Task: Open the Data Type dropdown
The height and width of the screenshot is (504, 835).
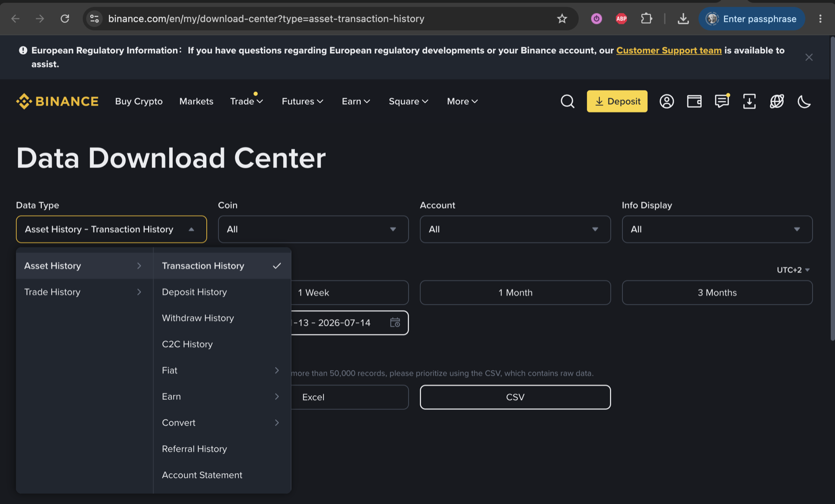Action: pos(111,229)
